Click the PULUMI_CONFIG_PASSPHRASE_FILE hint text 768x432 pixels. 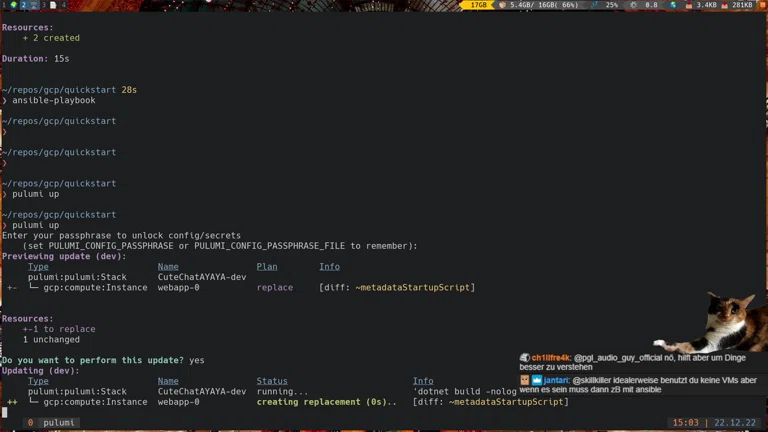(269, 246)
